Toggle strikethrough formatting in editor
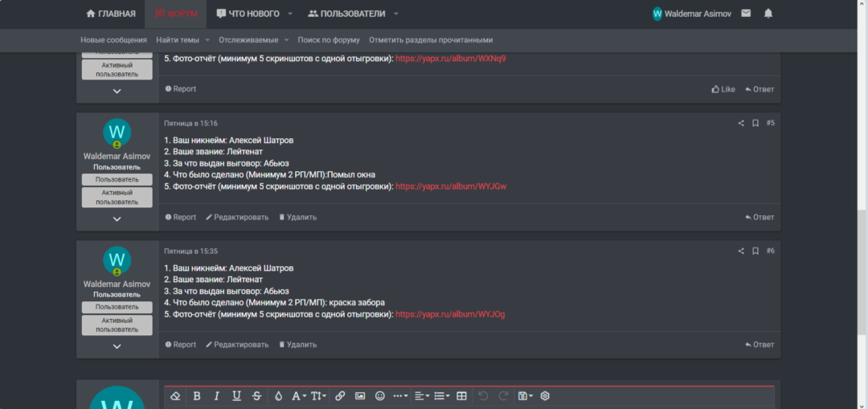This screenshot has width=868, height=409. (256, 395)
